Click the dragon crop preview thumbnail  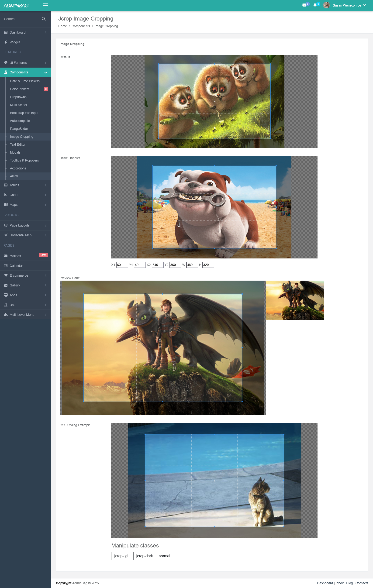tap(295, 300)
